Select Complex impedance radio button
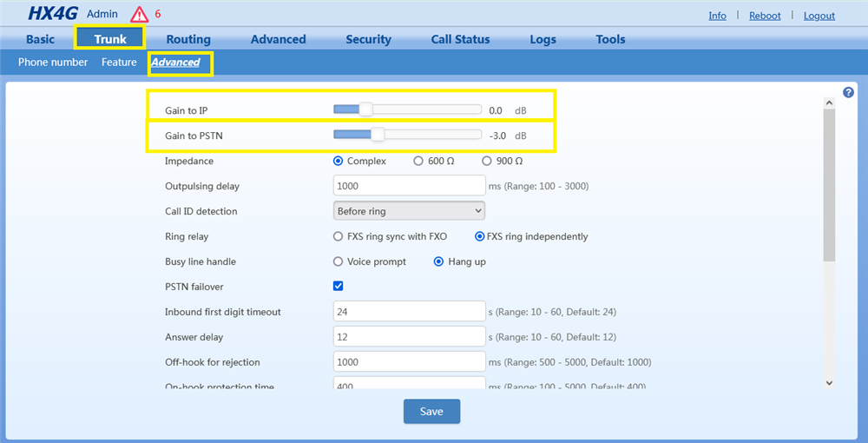This screenshot has height=443, width=868. tap(338, 162)
